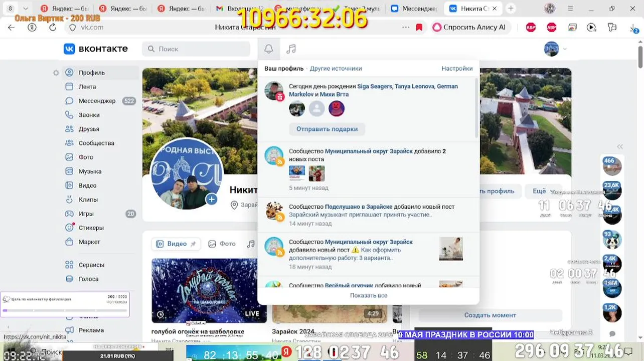Click the Отправить подарки button
The width and height of the screenshot is (644, 361).
[x=327, y=129]
